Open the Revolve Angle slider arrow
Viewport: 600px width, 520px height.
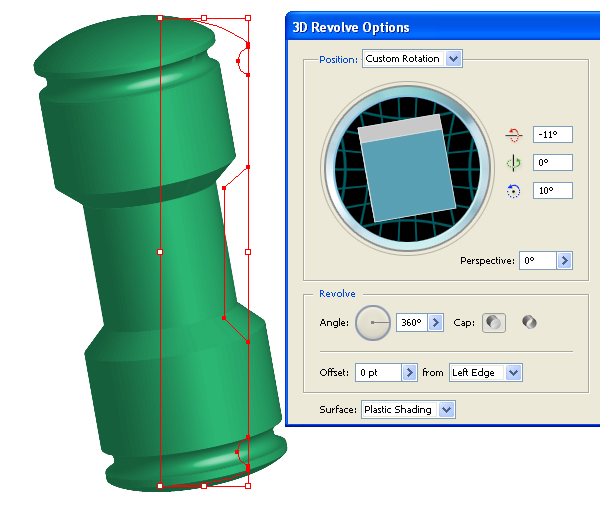tap(436, 323)
